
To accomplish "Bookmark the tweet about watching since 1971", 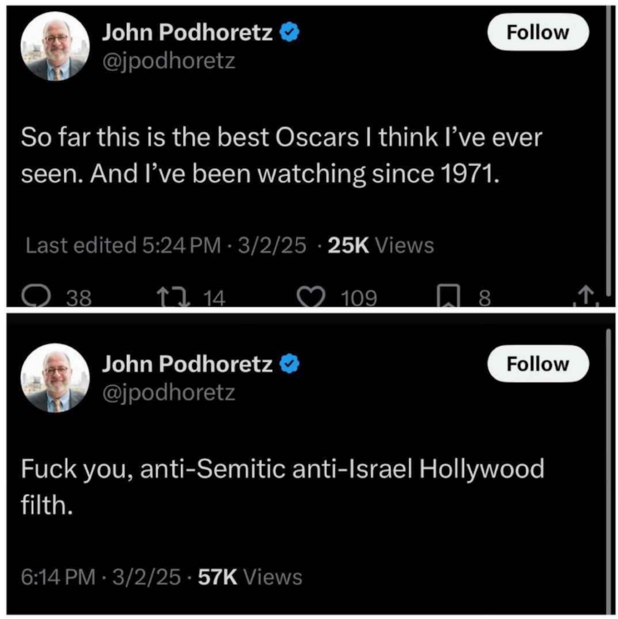I will pos(450,297).
